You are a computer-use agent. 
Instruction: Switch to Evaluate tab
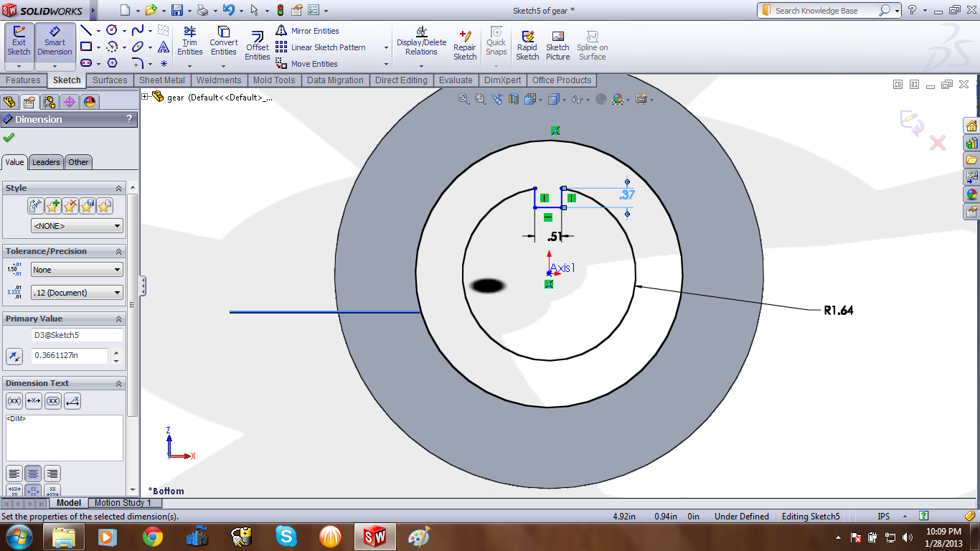(x=456, y=80)
